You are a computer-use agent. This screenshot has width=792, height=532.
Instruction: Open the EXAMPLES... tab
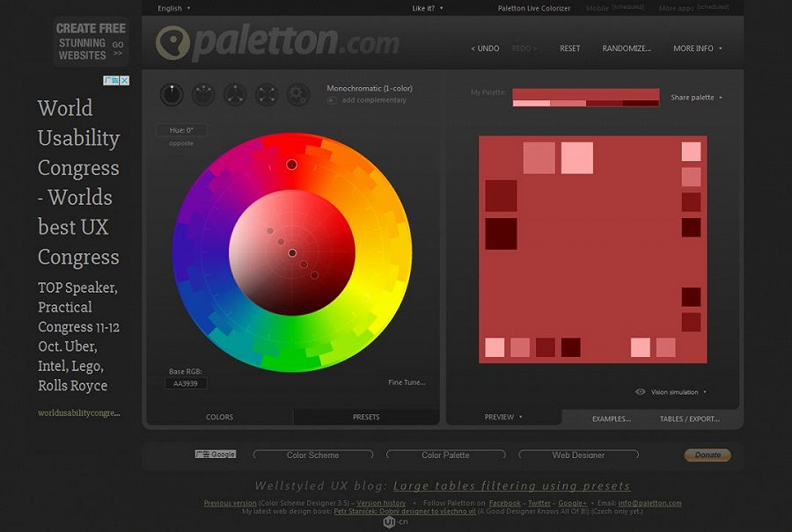click(x=612, y=419)
